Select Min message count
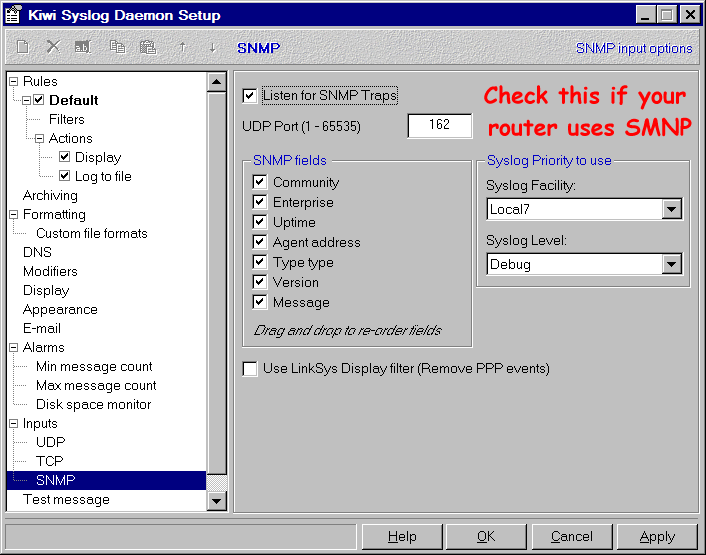This screenshot has height=555, width=706. click(x=94, y=366)
